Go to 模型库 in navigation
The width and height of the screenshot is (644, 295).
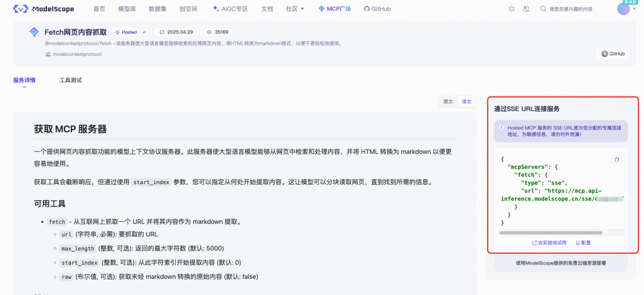click(126, 8)
